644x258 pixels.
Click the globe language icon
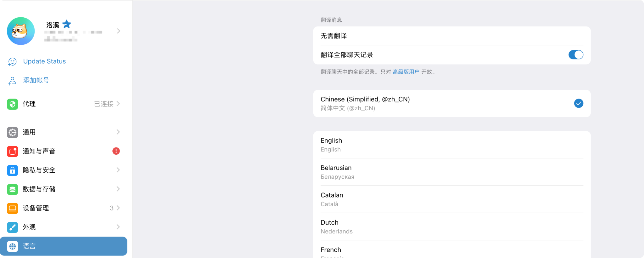click(13, 246)
